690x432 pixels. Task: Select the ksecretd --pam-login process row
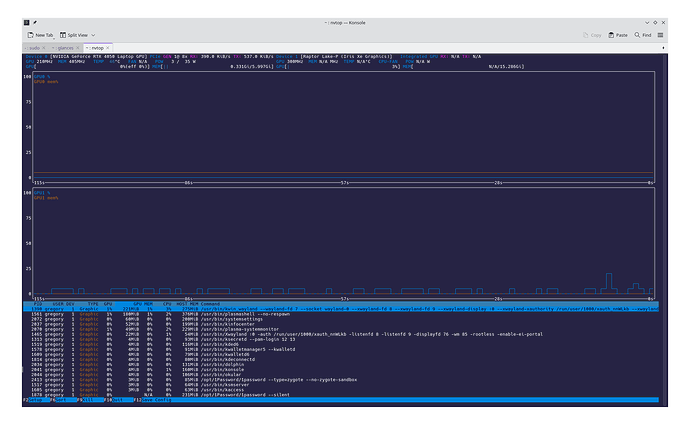tap(341, 340)
